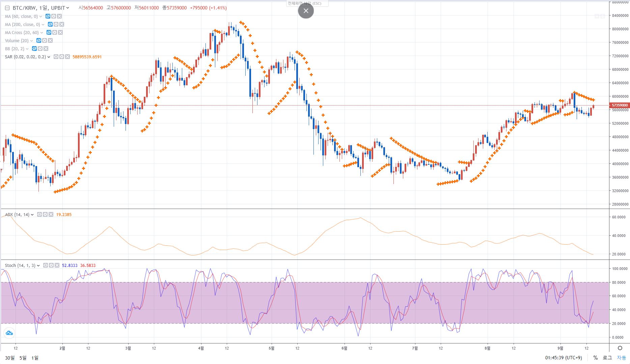This screenshot has width=630, height=364.
Task: Toggle visibility of MA (200, close, 0)
Action: pos(50,24)
